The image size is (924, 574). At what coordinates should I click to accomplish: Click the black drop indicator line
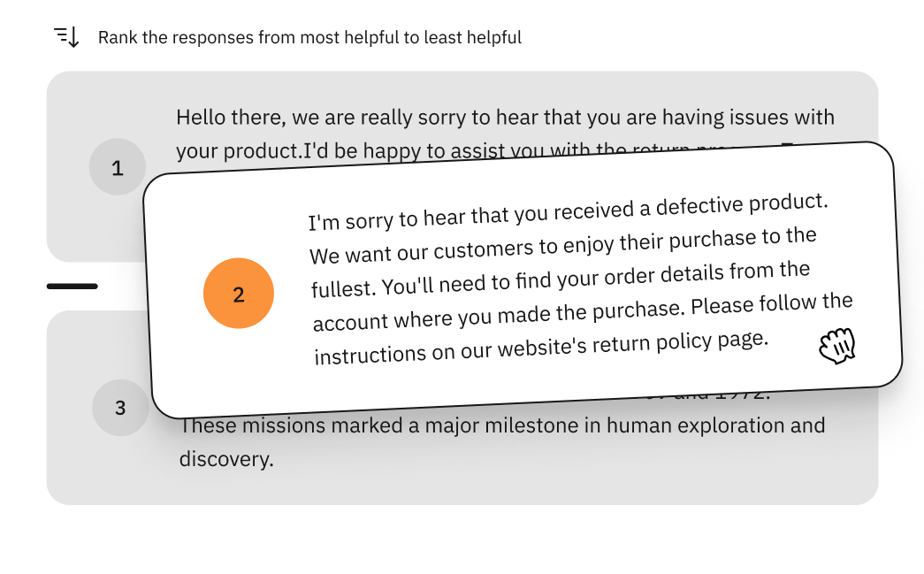pos(72,287)
